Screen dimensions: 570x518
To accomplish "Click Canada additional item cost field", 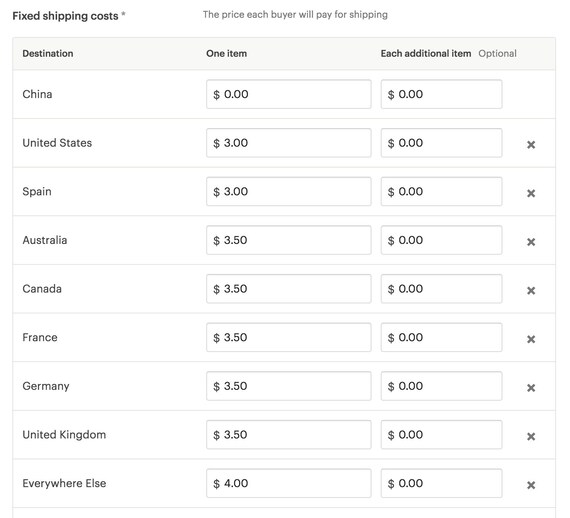I will [x=441, y=289].
